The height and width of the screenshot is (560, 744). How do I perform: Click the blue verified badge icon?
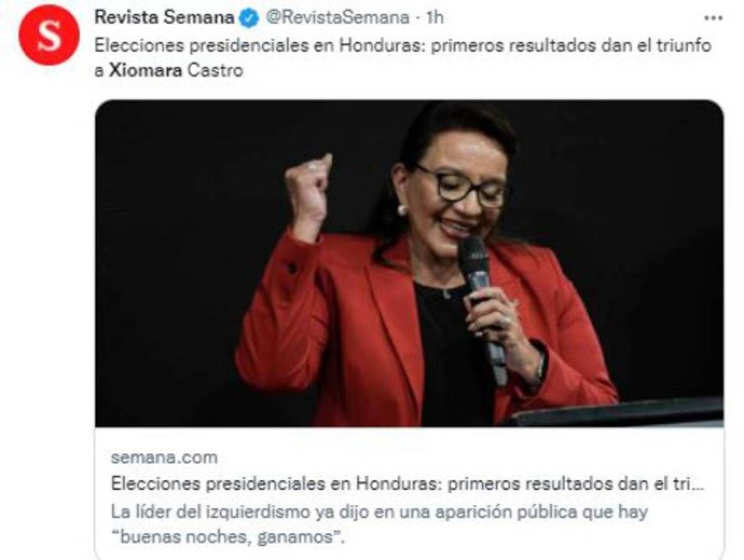coord(249,19)
